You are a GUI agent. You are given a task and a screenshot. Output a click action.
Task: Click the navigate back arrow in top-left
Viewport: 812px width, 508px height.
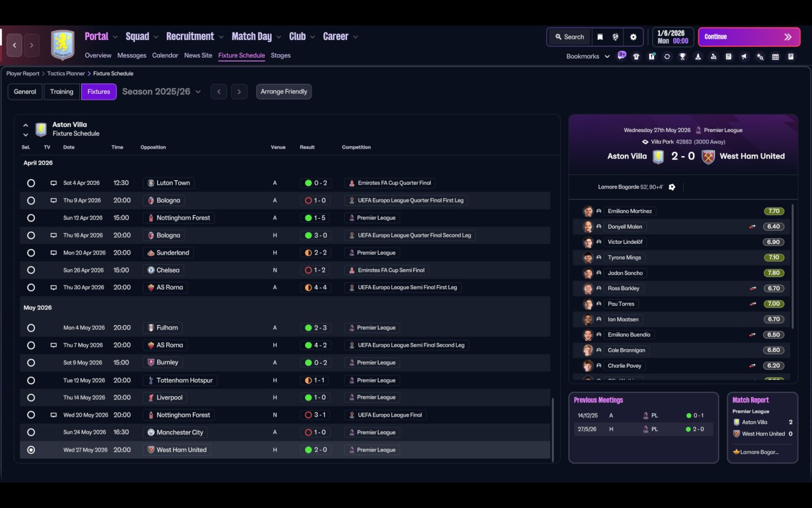15,46
